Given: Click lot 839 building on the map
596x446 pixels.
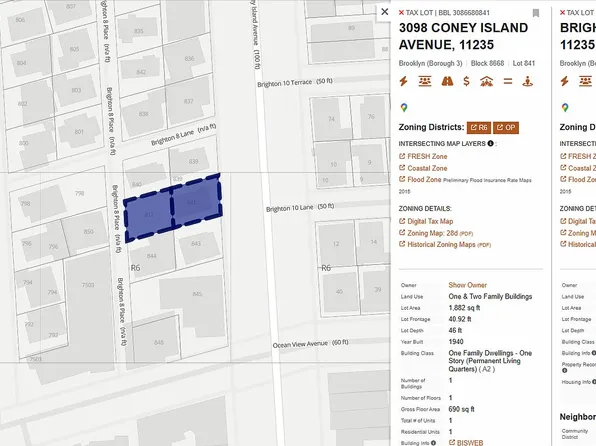Looking at the screenshot, I should tap(192, 161).
